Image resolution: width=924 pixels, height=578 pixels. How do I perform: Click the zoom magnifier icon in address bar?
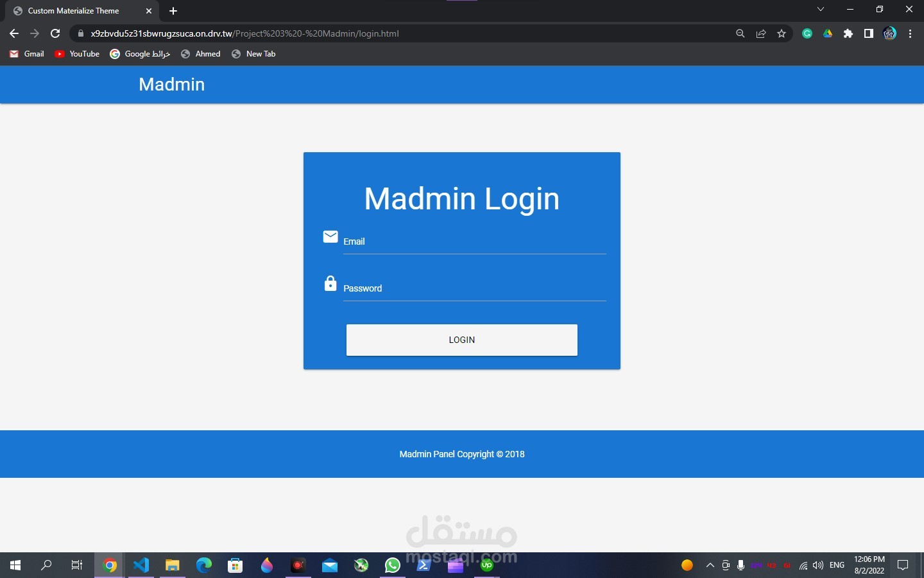click(740, 33)
